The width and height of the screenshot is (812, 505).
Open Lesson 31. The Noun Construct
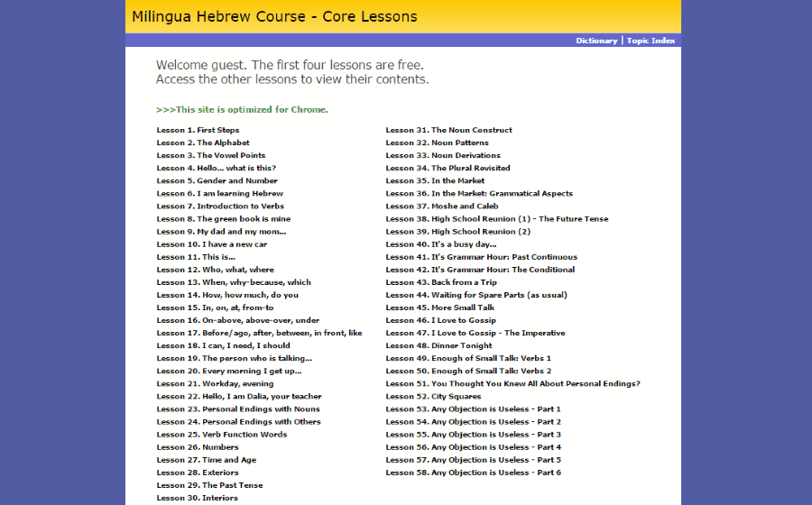tap(449, 130)
